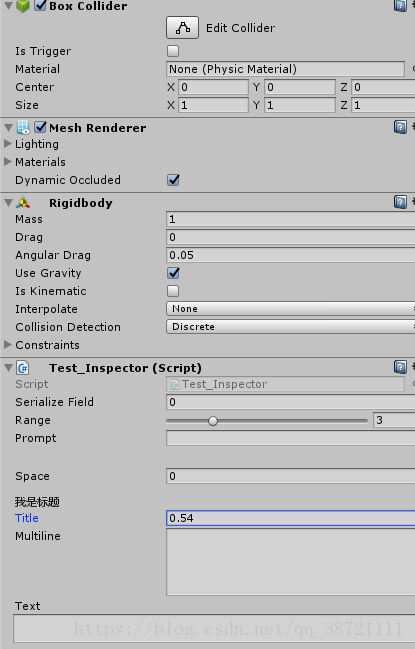
Task: Expand the Materials section
Action: pos(7,162)
